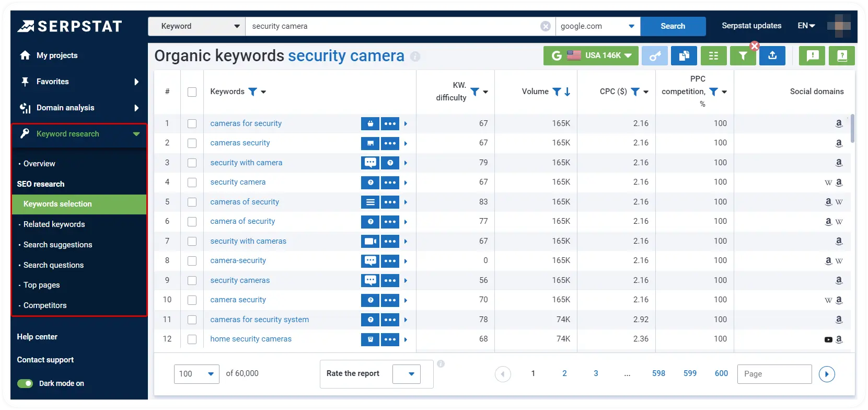The height and width of the screenshot is (410, 868).
Task: Click the KW. difficulty filter funnel
Action: pyautogui.click(x=475, y=92)
